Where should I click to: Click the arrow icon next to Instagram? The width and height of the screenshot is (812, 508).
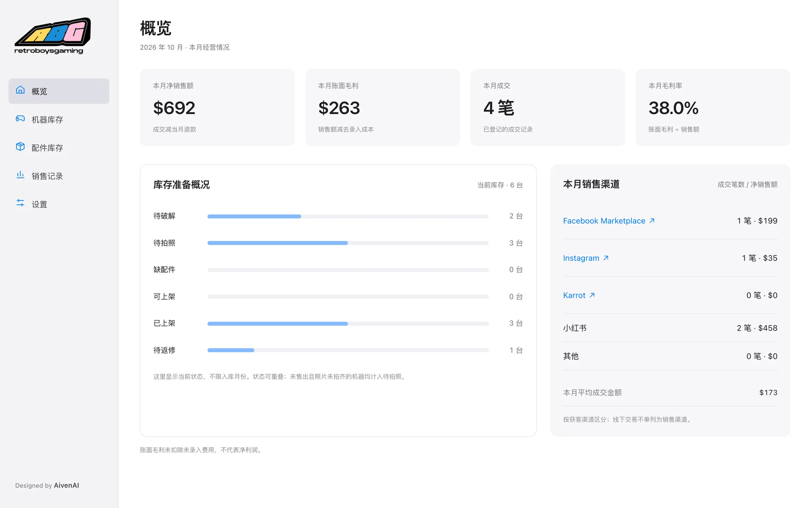(606, 258)
